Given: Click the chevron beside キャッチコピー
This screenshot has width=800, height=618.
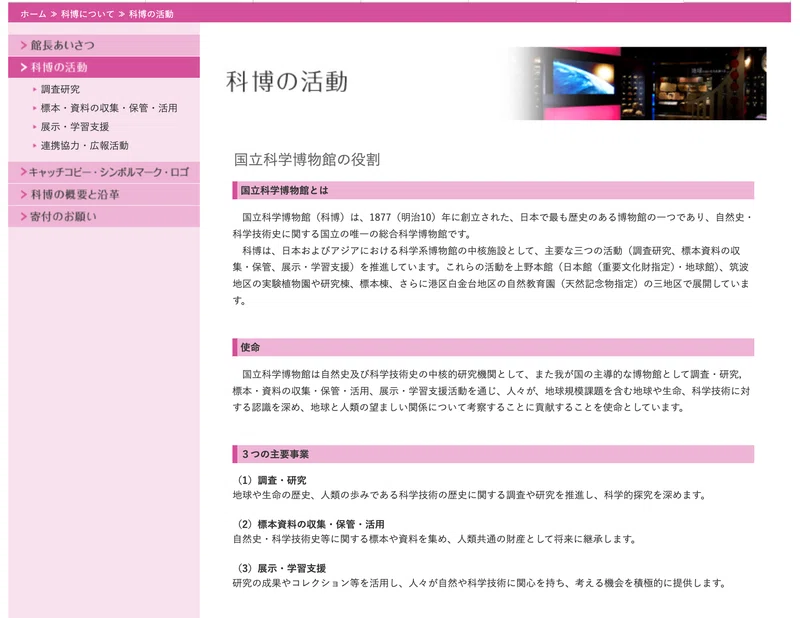Looking at the screenshot, I should 23,172.
